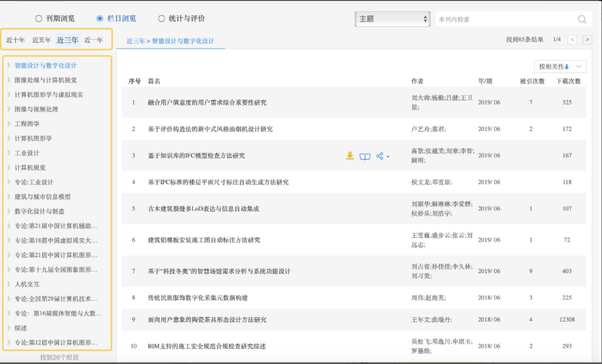Open article 建筑铝模板安装施工图自动标注方法研究
Viewport: 602px width, 364px height.
coord(204,240)
